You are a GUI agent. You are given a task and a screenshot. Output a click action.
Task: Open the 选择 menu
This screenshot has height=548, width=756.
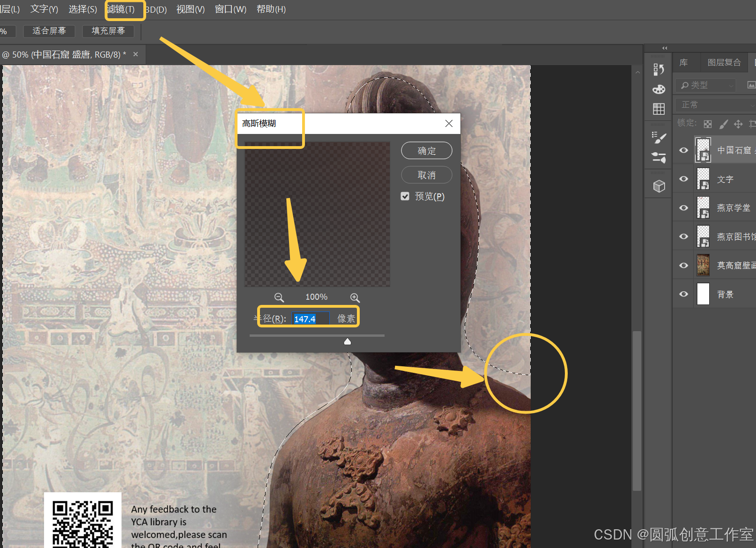[83, 9]
